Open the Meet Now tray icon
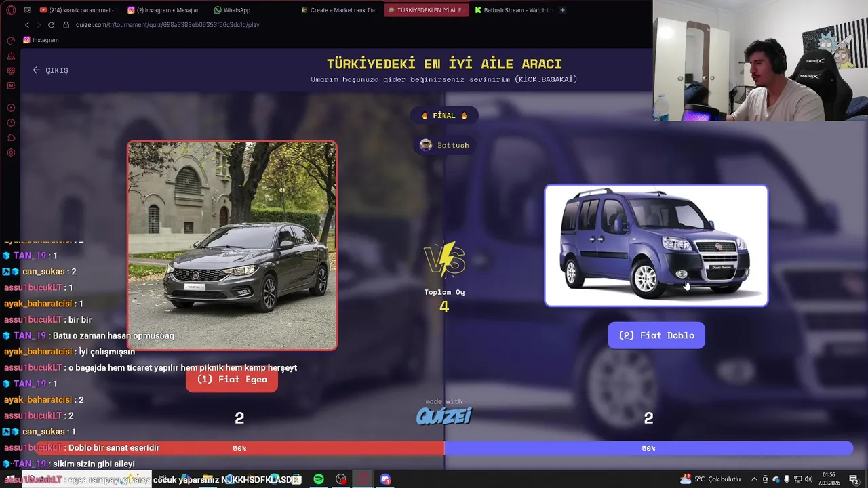Viewport: 868px width, 488px height. point(766,479)
